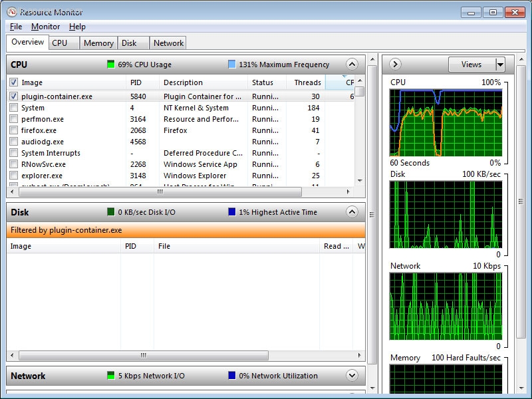Click the Disk table PID column header
The image size is (532, 399).
coord(137,246)
